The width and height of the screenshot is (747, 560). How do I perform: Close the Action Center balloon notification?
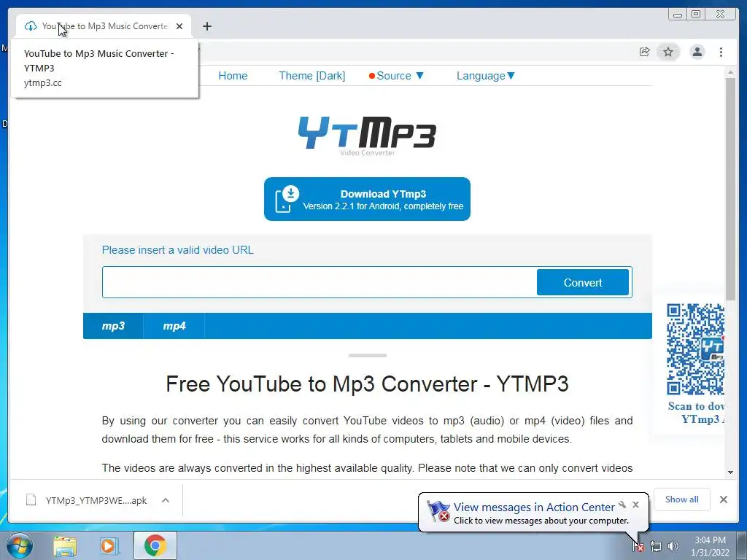pyautogui.click(x=635, y=505)
